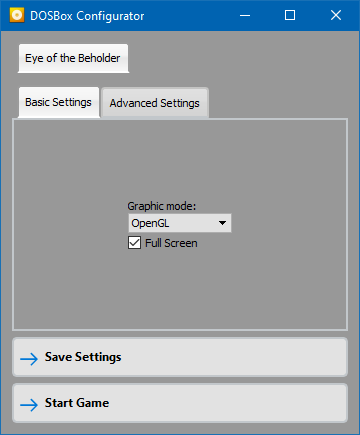Choose the Eye of the Beholder tab
This screenshot has width=360, height=435.
pos(73,58)
